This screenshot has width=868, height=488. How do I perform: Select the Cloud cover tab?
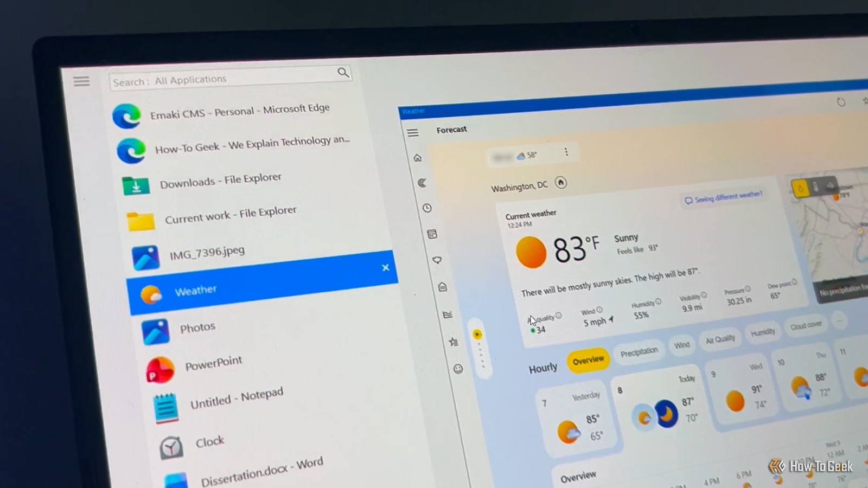(806, 326)
